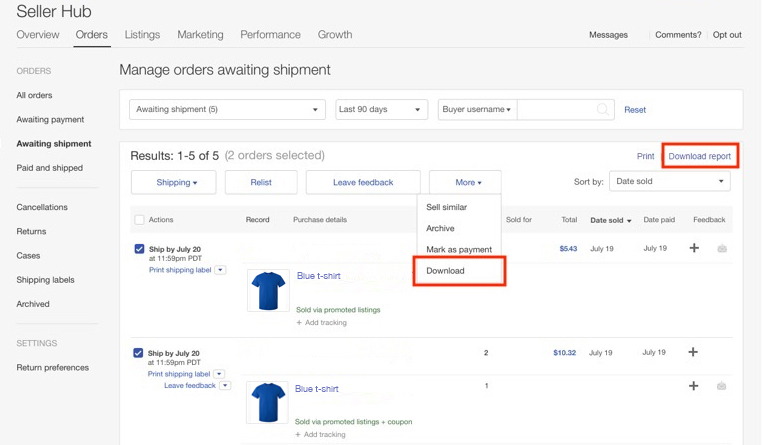
Task: Open the Last 90 days dropdown
Action: tap(381, 109)
